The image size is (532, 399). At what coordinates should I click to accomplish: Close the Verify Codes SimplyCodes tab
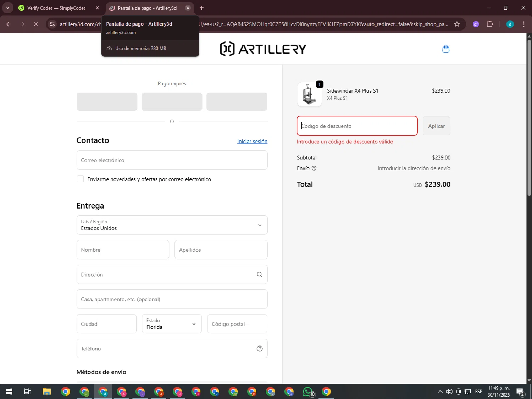(97, 8)
